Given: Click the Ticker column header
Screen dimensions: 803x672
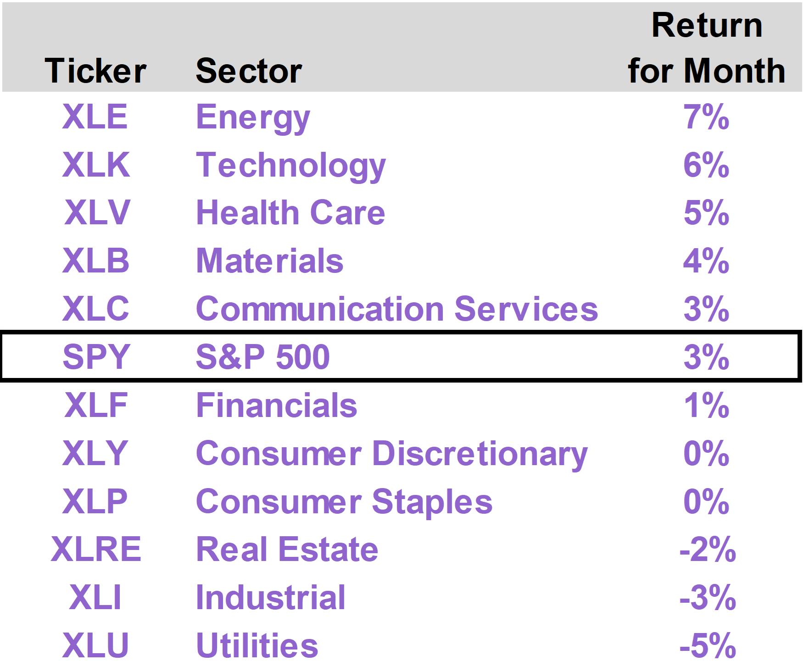Looking at the screenshot, I should point(95,71).
